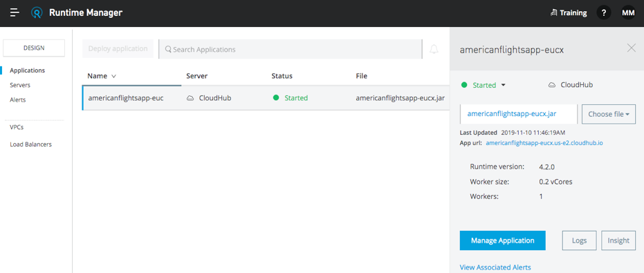Viewport: 644px width, 273px height.
Task: Open the Logs button
Action: point(579,241)
